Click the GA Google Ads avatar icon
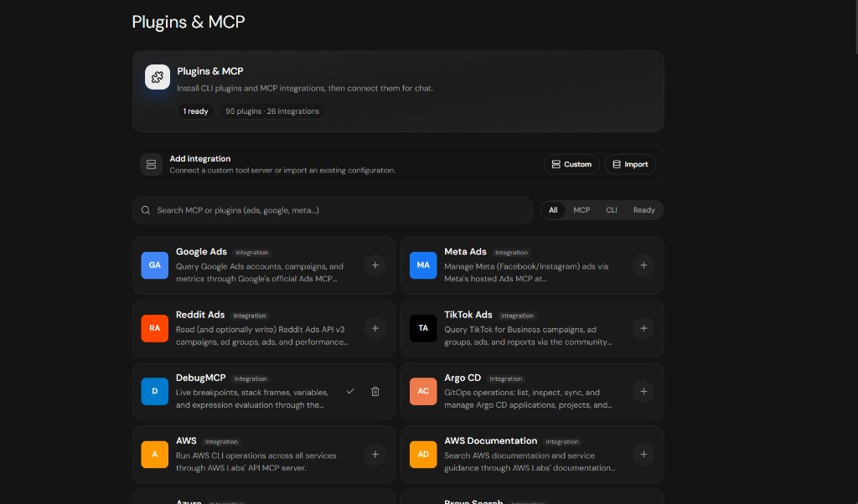Image resolution: width=858 pixels, height=504 pixels. [x=155, y=265]
